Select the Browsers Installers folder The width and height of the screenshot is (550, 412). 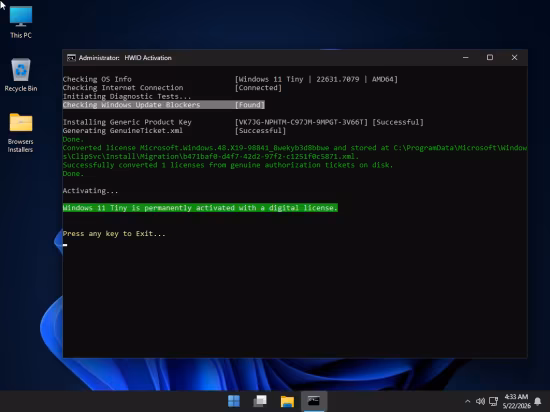pyautogui.click(x=21, y=133)
